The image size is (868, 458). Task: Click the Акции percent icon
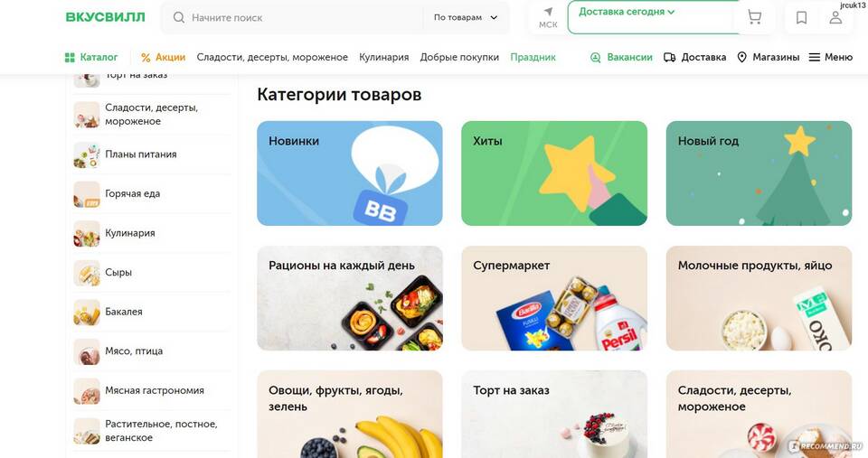(146, 58)
